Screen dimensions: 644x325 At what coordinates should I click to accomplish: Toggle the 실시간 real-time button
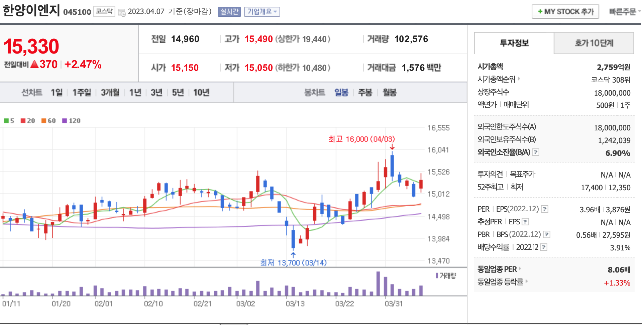229,12
